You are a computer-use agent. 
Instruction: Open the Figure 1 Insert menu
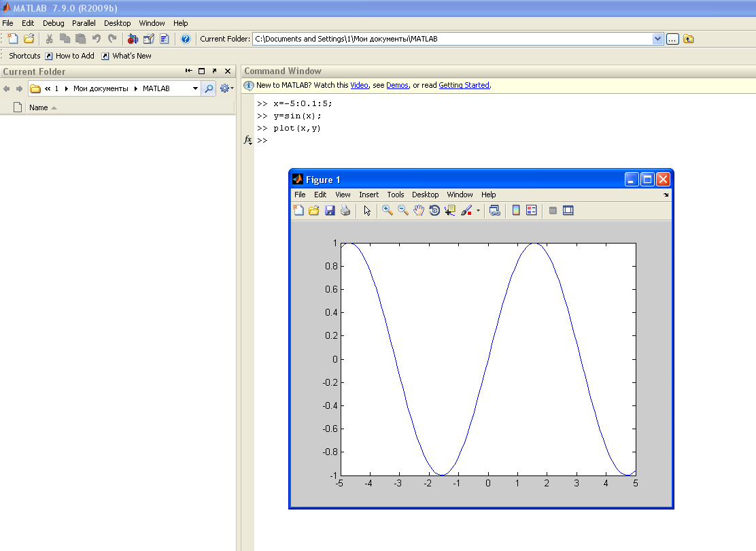pos(369,195)
